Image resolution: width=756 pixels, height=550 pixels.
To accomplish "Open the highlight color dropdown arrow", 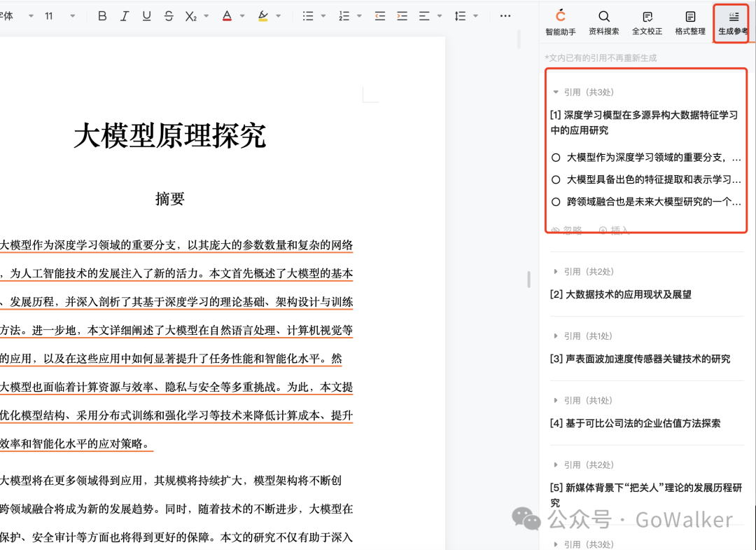I will pyautogui.click(x=278, y=16).
